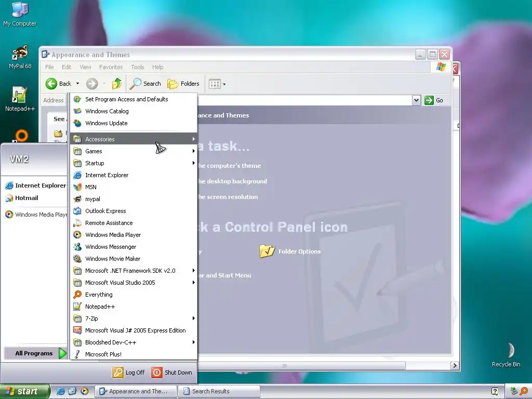Open Outlook Express in programs menu

pos(134,211)
